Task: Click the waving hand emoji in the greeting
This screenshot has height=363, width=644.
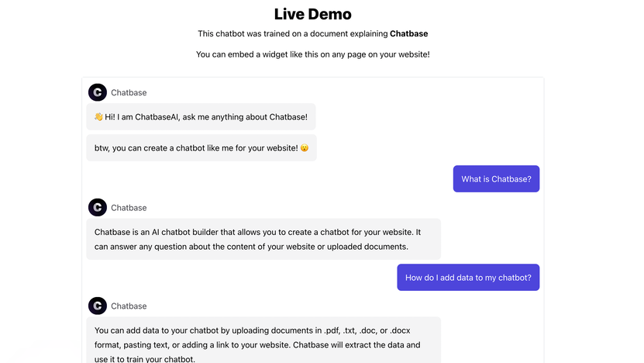Action: [x=98, y=117]
